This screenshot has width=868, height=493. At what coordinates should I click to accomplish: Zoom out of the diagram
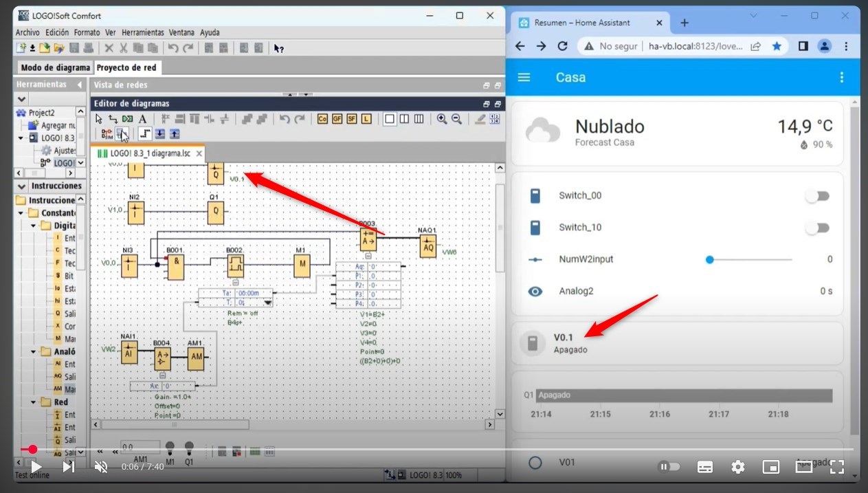click(x=456, y=119)
